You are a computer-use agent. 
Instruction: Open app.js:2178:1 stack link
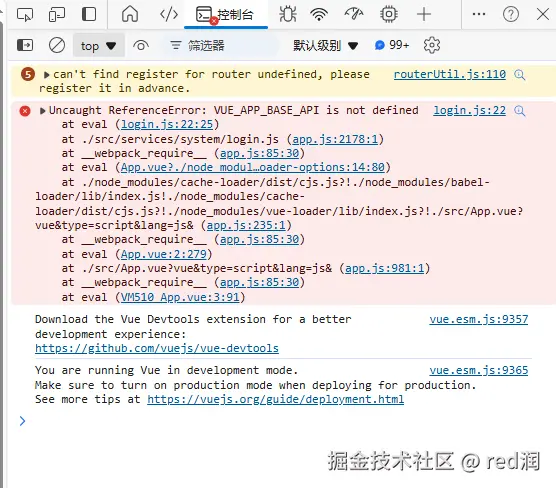[335, 139]
